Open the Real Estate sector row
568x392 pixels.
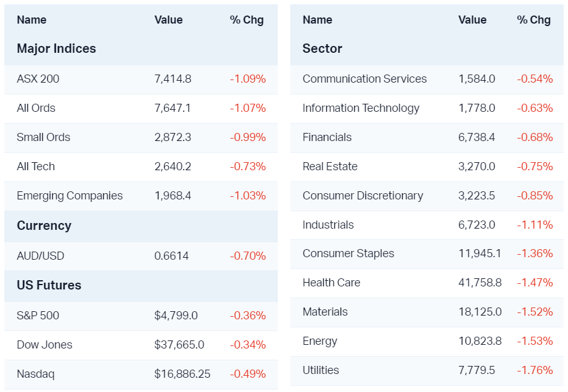click(x=330, y=166)
